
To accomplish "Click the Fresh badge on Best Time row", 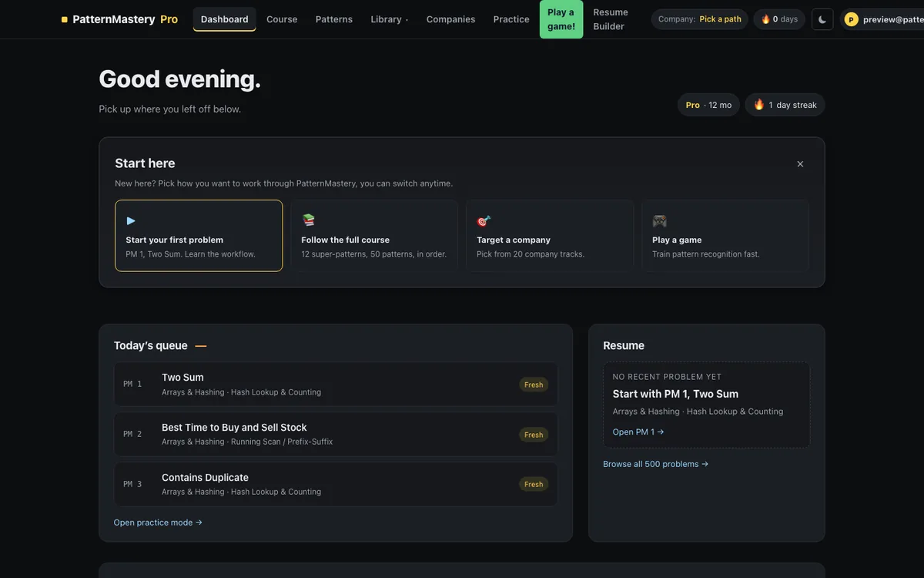I will point(534,435).
